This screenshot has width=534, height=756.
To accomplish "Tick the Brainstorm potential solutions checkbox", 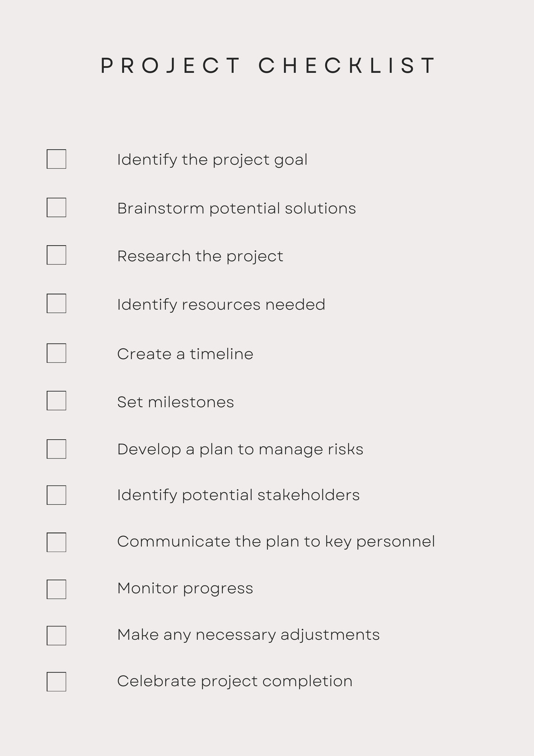I will tap(56, 207).
